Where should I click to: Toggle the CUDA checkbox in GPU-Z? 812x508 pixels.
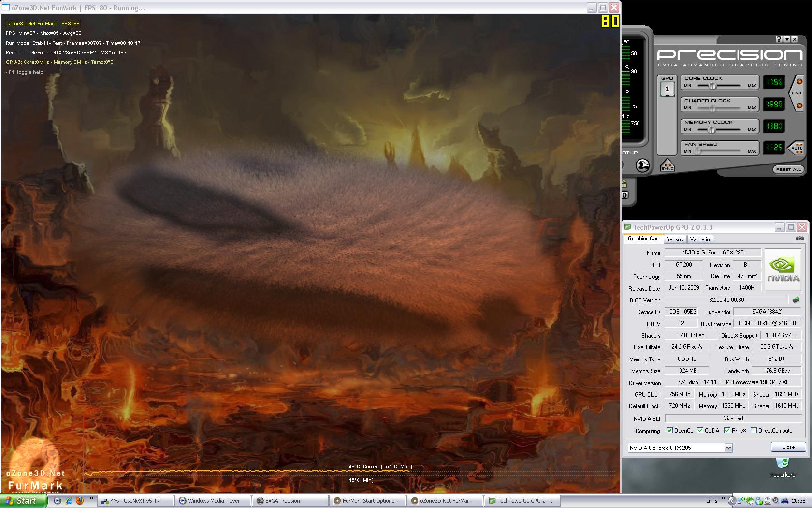pos(700,431)
